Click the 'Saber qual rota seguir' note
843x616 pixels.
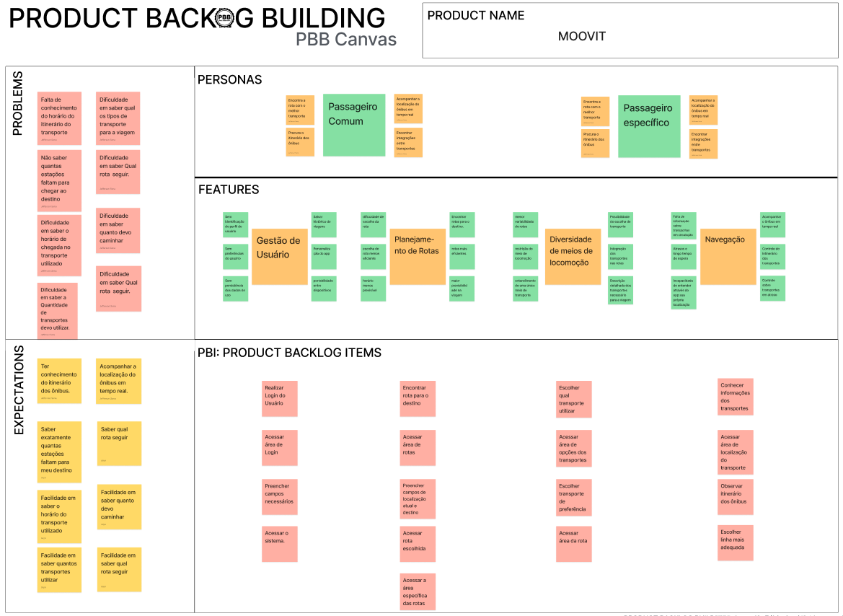[120, 444]
